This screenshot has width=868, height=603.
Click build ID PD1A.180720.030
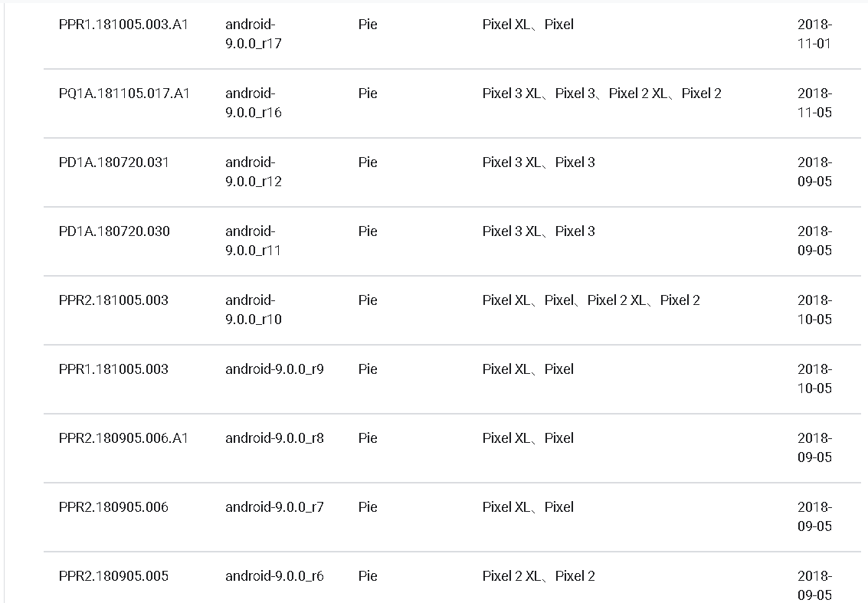114,231
